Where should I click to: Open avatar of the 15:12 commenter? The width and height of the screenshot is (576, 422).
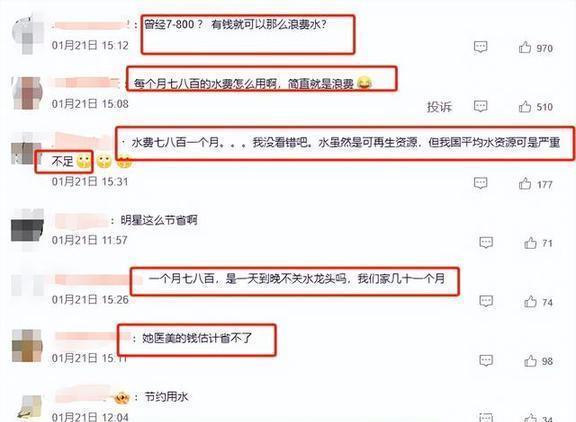click(x=28, y=34)
